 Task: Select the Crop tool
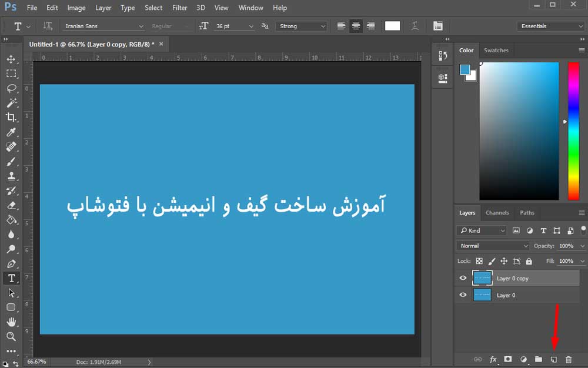[11, 118]
